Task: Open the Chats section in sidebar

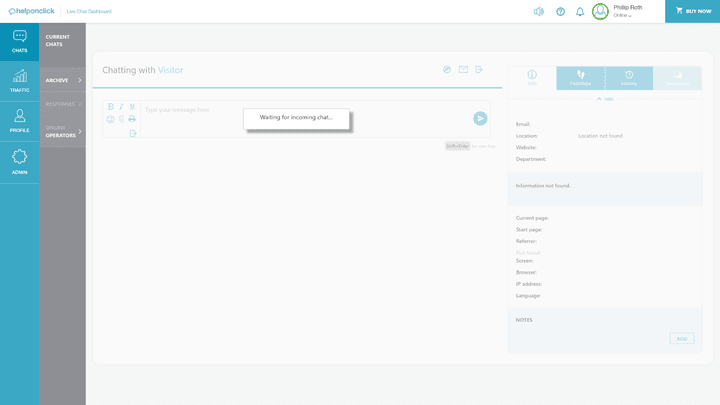Action: [20, 41]
